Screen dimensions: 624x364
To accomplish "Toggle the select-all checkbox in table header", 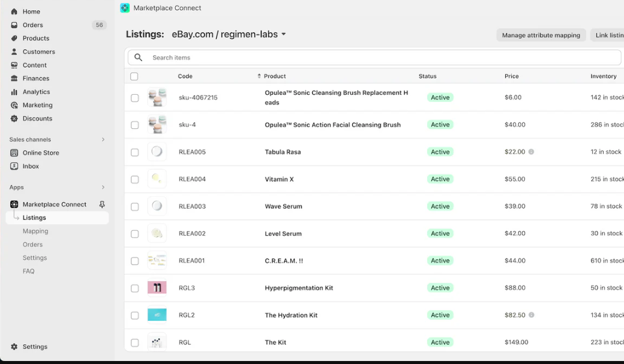I will [x=134, y=76].
